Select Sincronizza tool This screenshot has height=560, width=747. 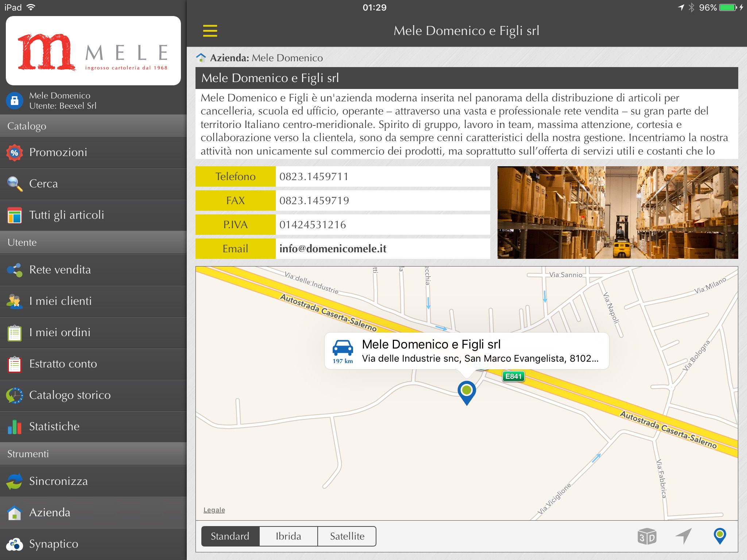point(93,481)
